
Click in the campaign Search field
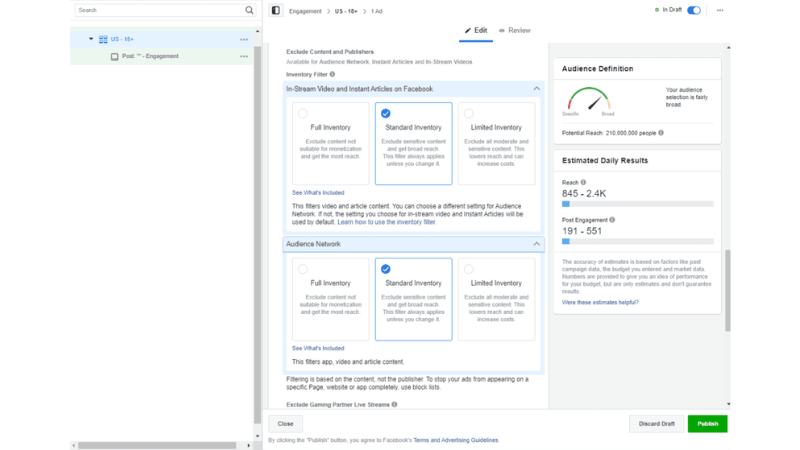[158, 10]
